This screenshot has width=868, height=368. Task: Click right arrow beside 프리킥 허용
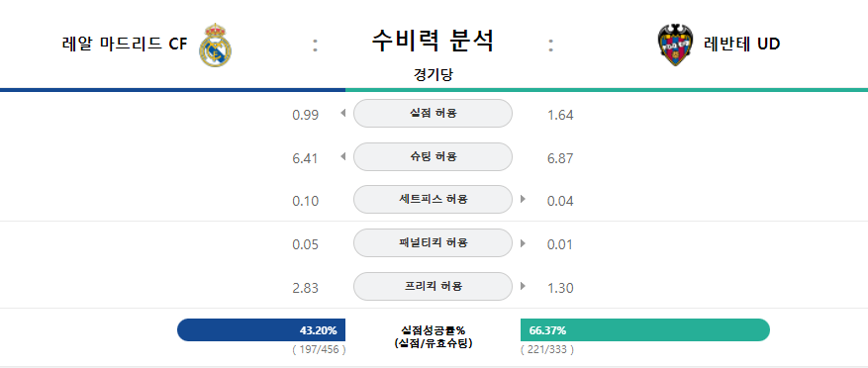[x=524, y=286]
